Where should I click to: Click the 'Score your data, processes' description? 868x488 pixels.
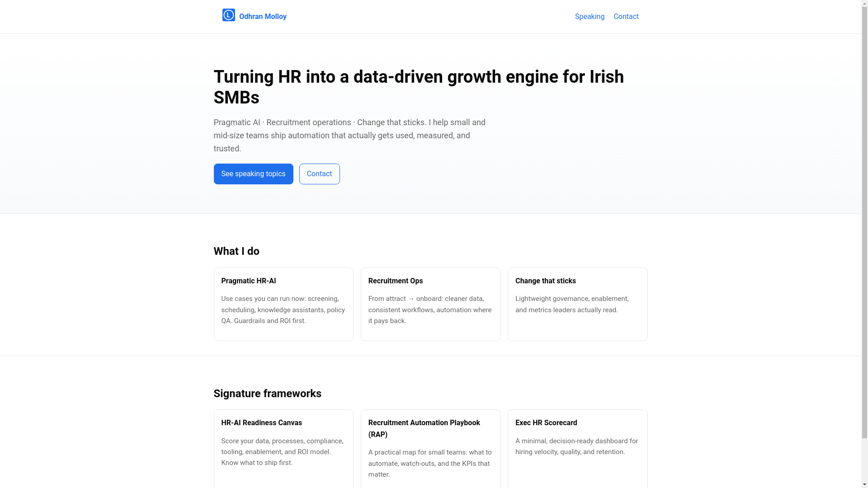282,452
